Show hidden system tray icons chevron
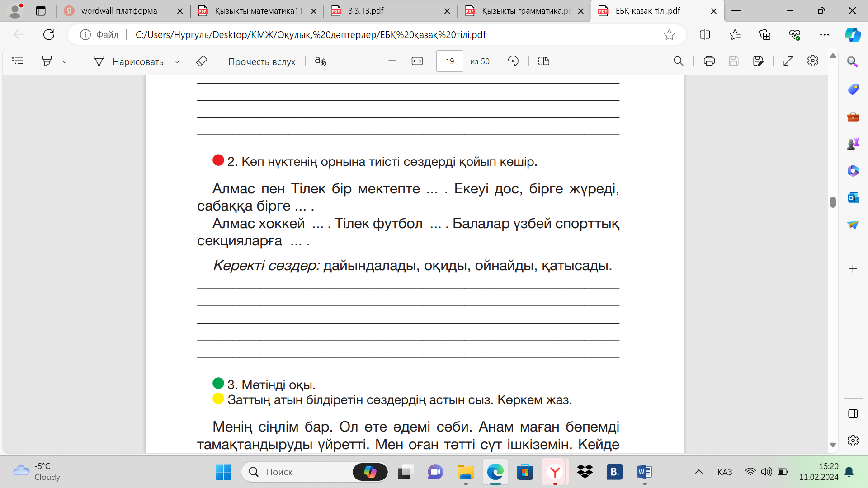Viewport: 868px width, 488px height. coord(698,472)
